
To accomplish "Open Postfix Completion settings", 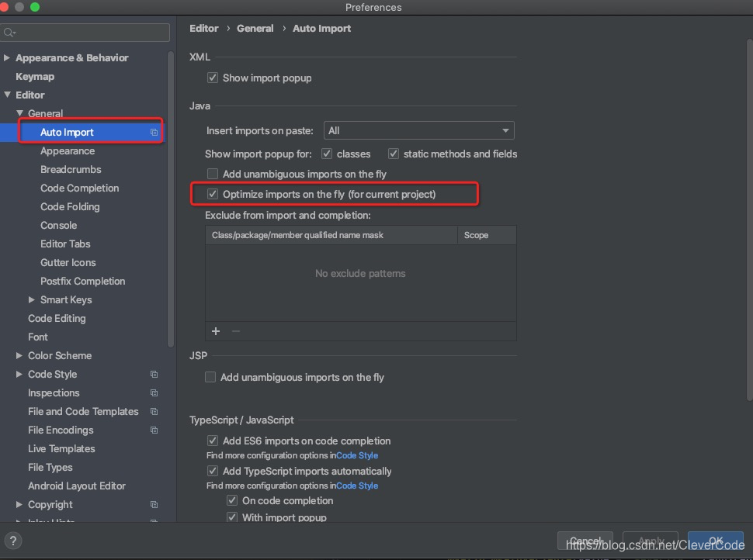I will click(x=82, y=282).
